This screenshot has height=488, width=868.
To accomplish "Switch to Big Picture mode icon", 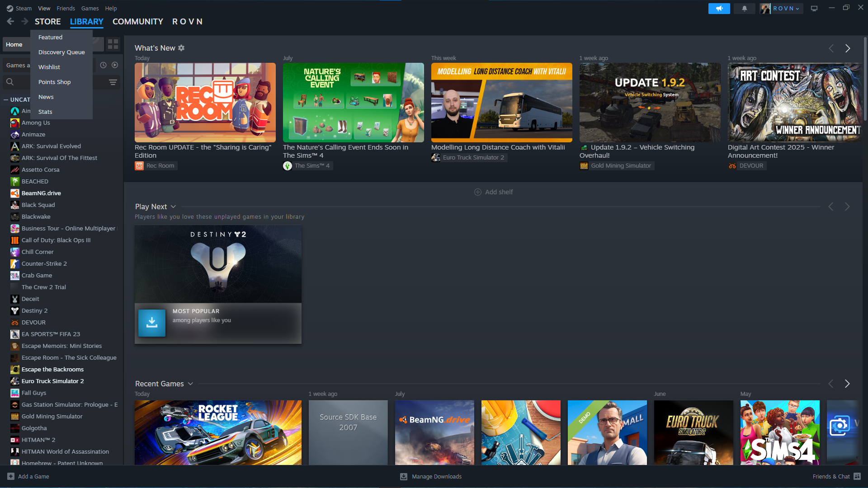I will click(x=814, y=8).
